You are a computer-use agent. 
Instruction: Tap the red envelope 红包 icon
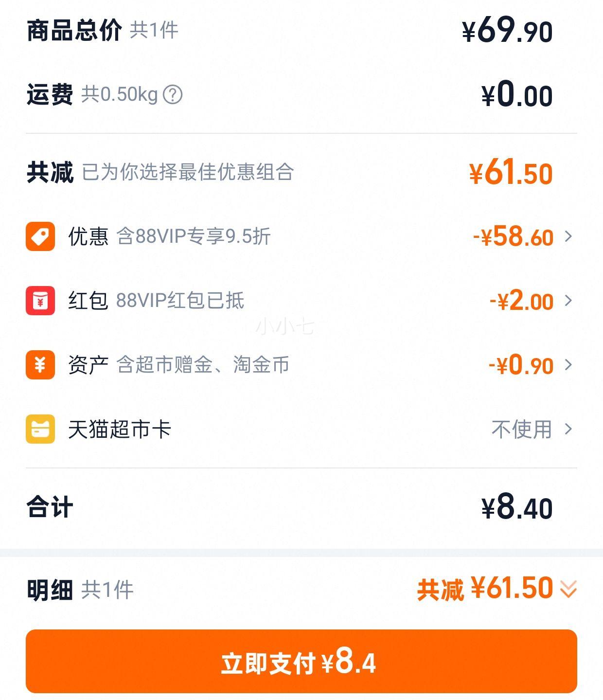point(40,301)
